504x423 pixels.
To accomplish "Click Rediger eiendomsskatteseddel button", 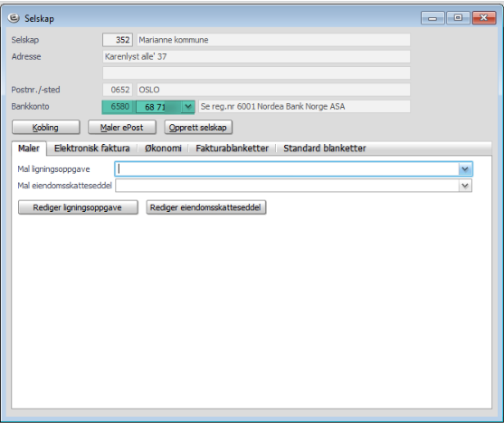I will pyautogui.click(x=206, y=207).
